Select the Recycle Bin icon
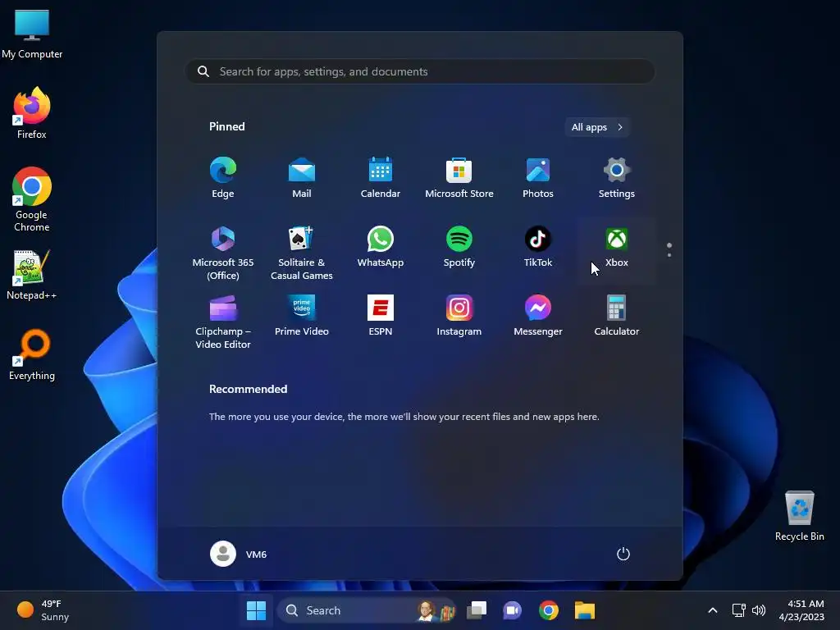The height and width of the screenshot is (630, 840). 799,516
